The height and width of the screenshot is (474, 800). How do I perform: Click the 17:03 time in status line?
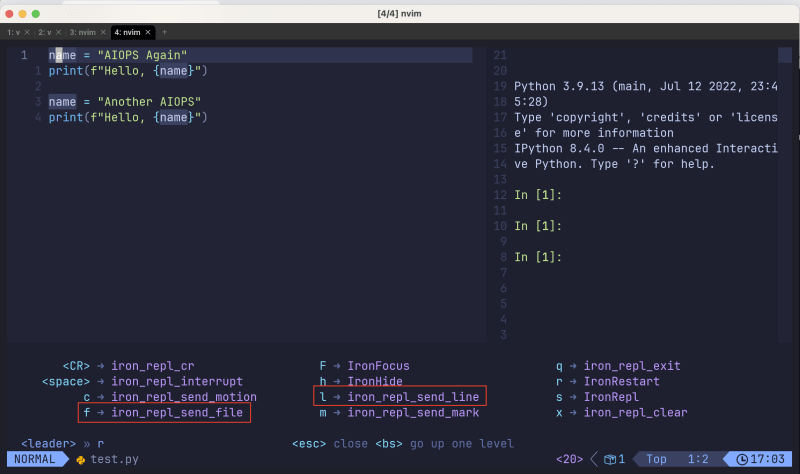(767, 459)
